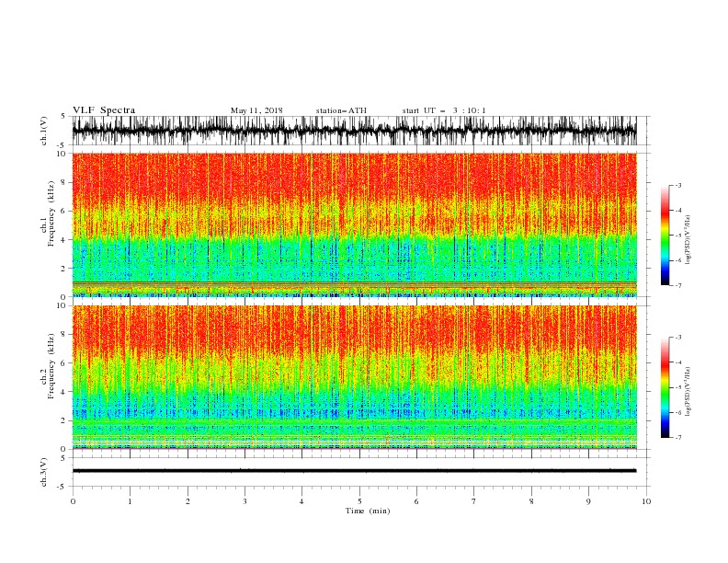The height and width of the screenshot is (563, 728).
Task: Click the ch.2 spectrogram plot area
Action: click(354, 377)
